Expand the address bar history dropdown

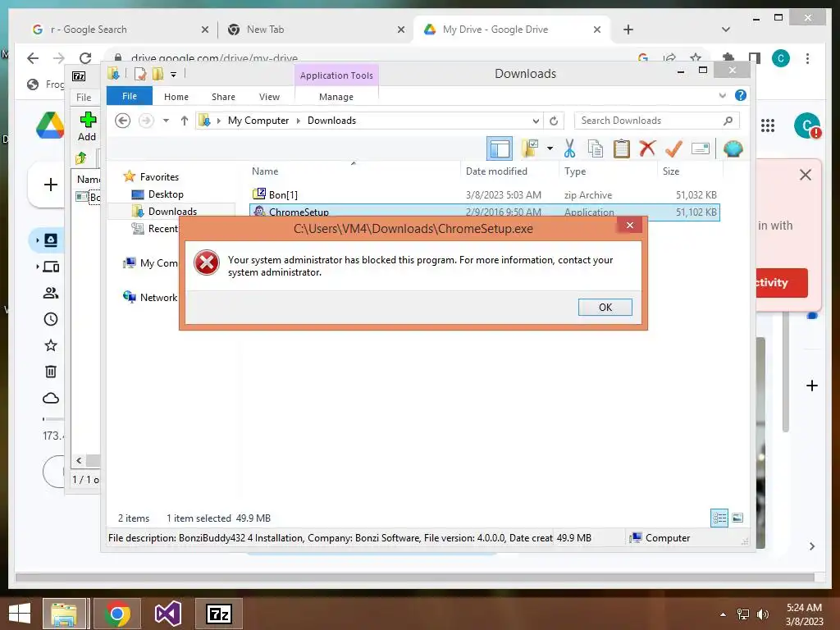(x=535, y=121)
